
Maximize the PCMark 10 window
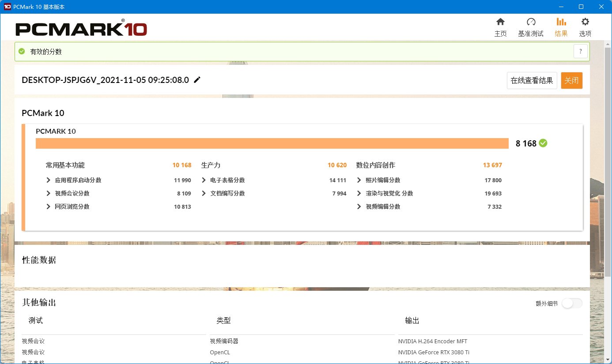pos(581,7)
